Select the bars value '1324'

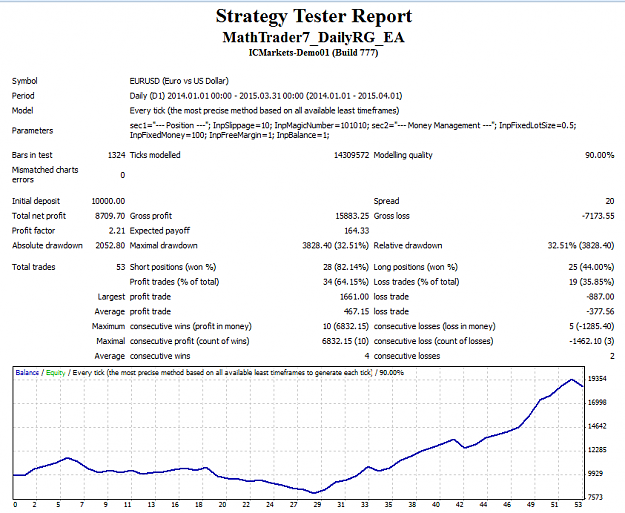tap(116, 155)
